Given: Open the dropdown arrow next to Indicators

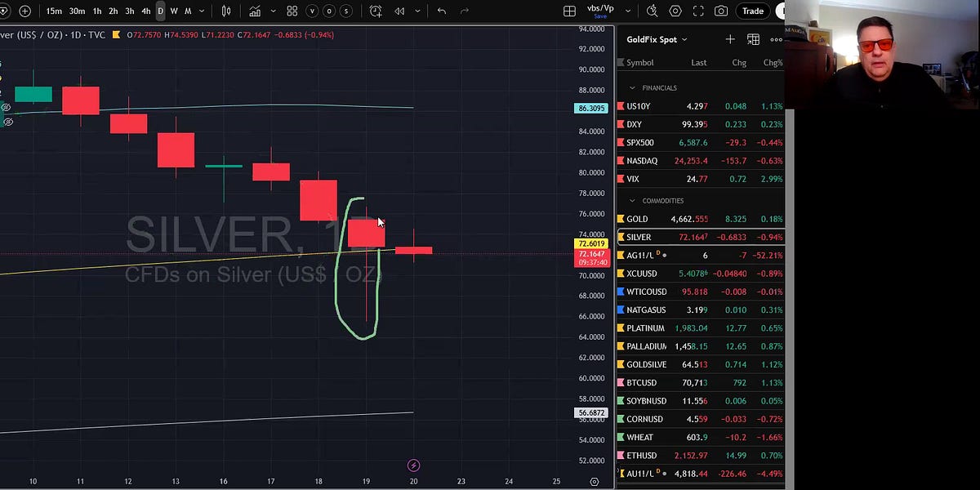Looking at the screenshot, I should pos(273,11).
